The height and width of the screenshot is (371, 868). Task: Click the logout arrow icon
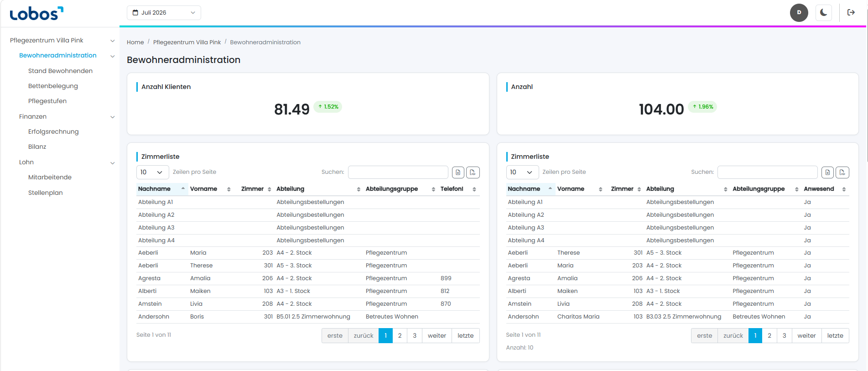pos(851,12)
